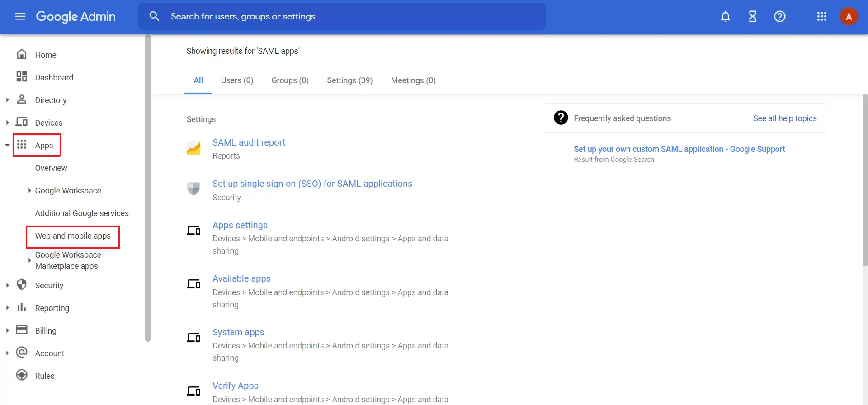Open Web and mobile apps
Screen dimensions: 868x405
(x=73, y=236)
